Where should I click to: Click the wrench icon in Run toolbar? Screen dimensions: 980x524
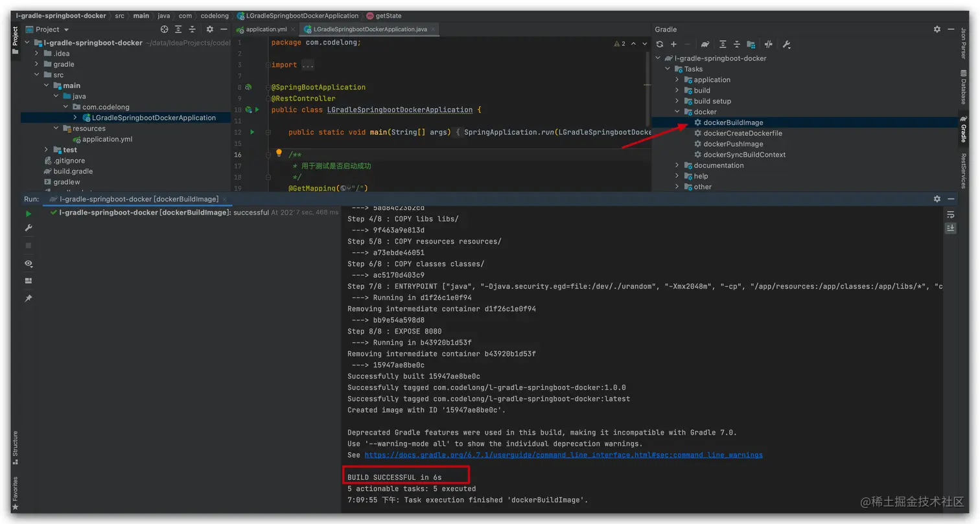click(29, 228)
